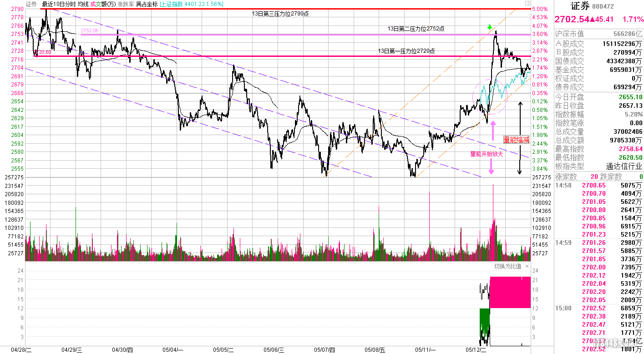
Task: Select the 14:58 tick row 2700.65
Action: pyautogui.click(x=599, y=185)
